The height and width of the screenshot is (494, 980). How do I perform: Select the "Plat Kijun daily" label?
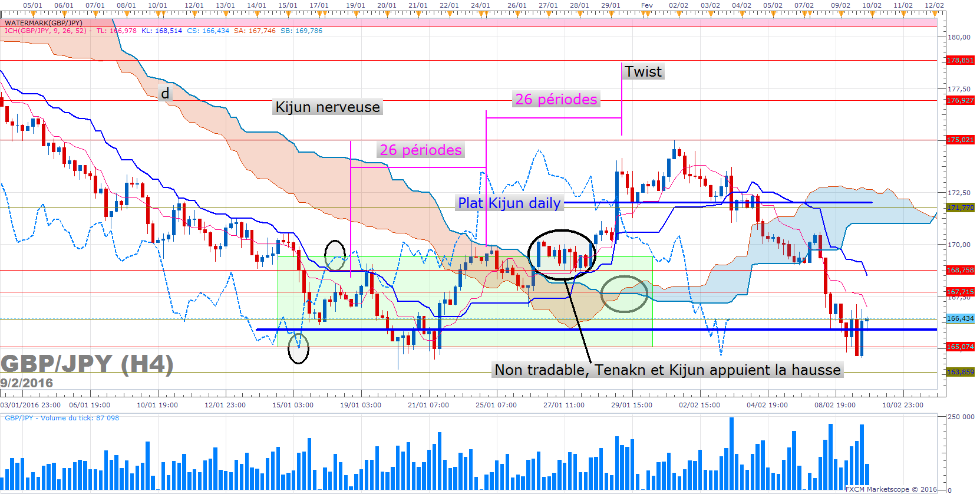[x=509, y=203]
